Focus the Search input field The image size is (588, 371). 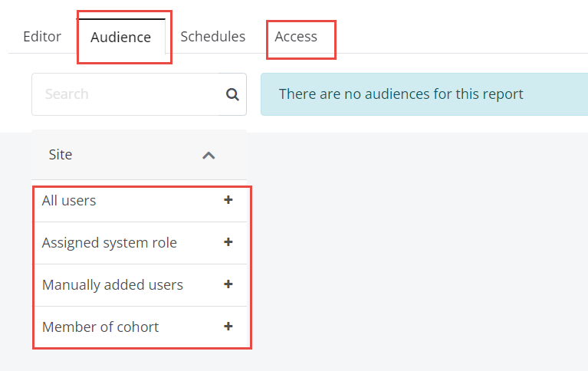tap(127, 94)
